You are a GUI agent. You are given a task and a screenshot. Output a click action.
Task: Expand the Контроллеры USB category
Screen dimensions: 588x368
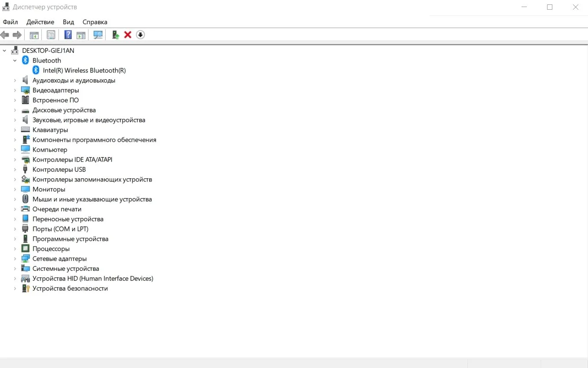(x=15, y=169)
